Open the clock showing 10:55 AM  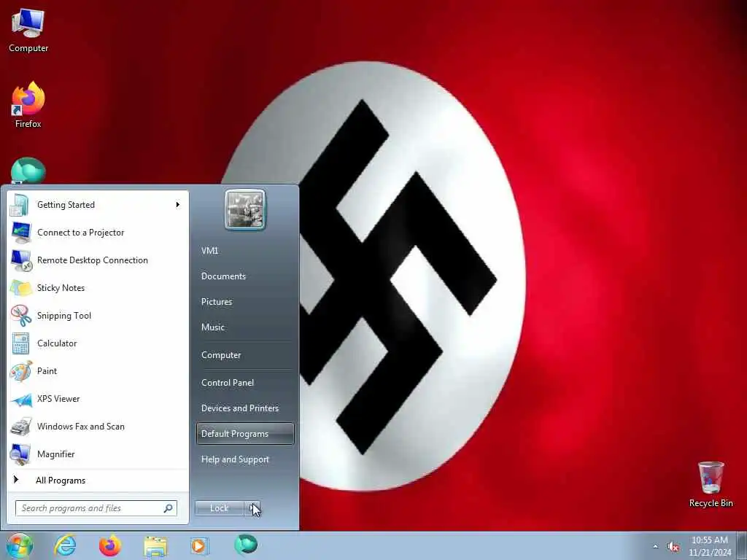tap(709, 546)
